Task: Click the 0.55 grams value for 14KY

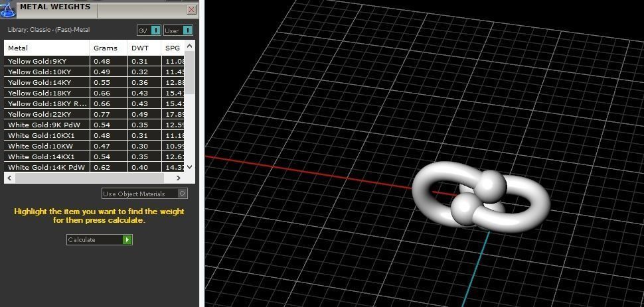Action: click(102, 82)
